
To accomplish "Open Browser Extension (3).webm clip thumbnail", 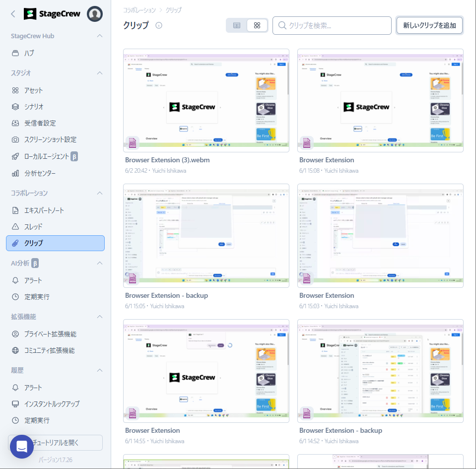I will click(x=206, y=100).
